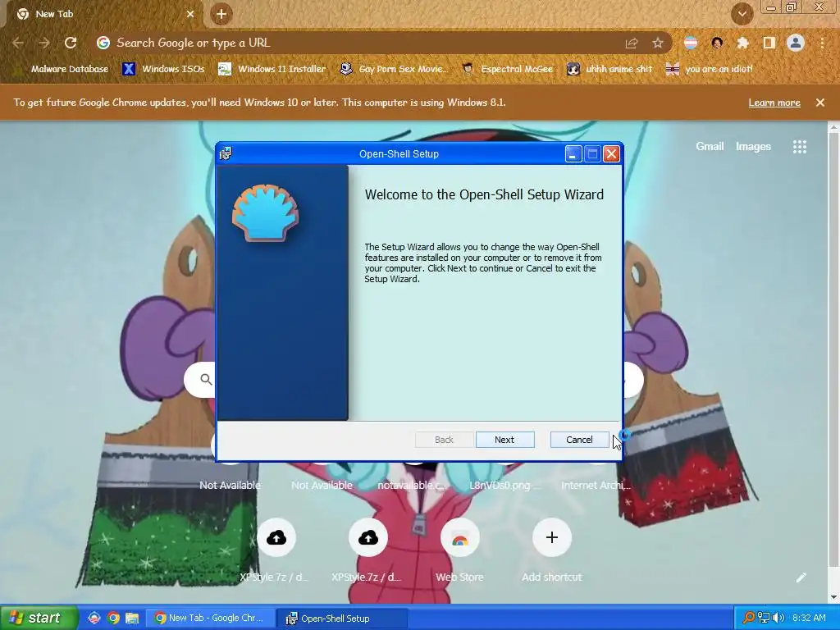
Task: Bookmark this page with star icon
Action: [657, 43]
